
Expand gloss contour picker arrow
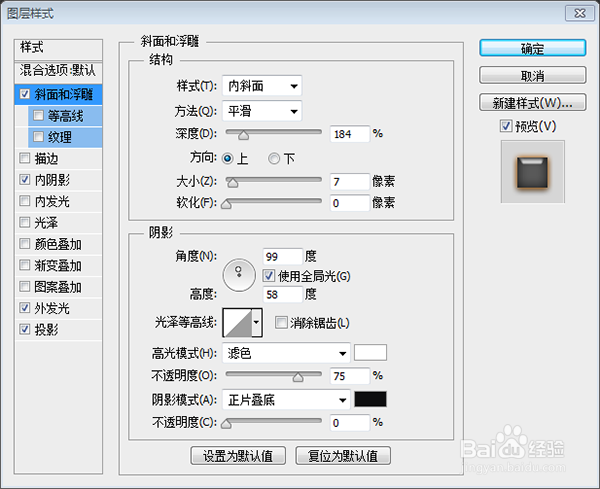256,323
